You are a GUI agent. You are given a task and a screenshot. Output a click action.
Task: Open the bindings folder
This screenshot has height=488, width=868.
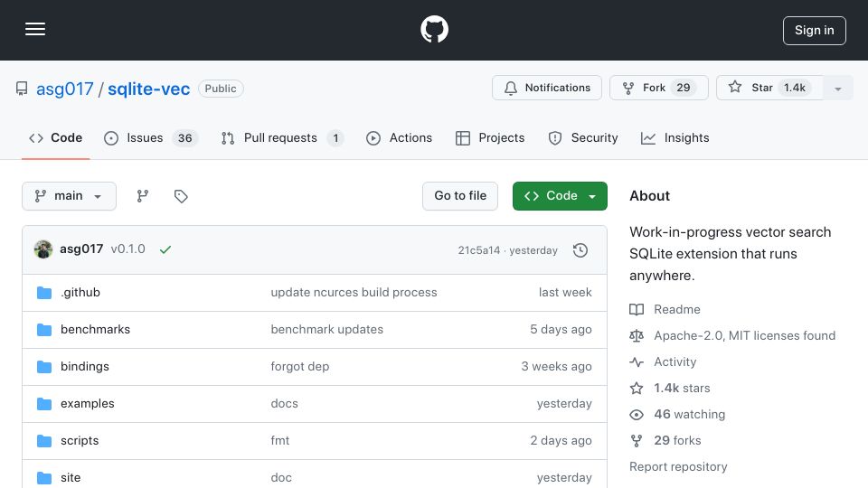(85, 366)
